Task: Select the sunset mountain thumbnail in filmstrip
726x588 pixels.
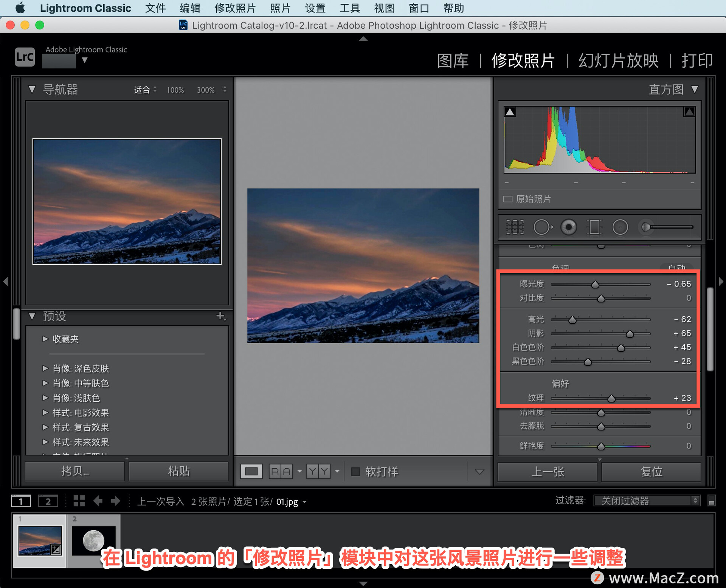Action: click(40, 541)
